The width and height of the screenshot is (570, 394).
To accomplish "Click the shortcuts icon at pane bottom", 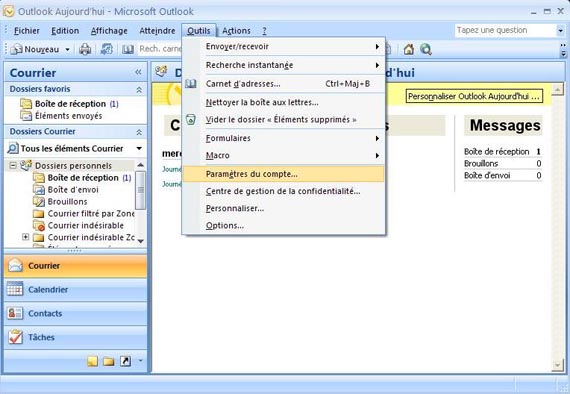I will click(125, 361).
